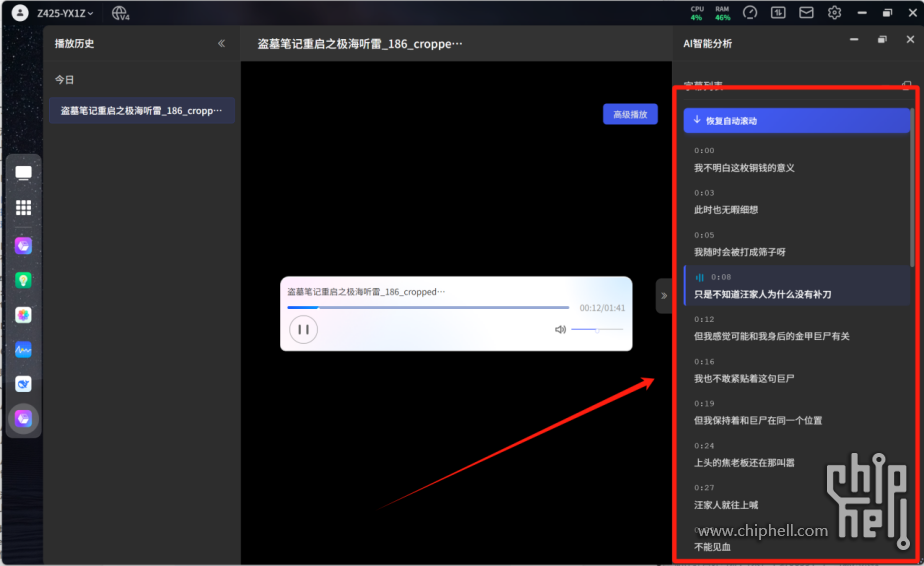This screenshot has height=566, width=924.
Task: Open the transfer tasks icon
Action: 778,13
